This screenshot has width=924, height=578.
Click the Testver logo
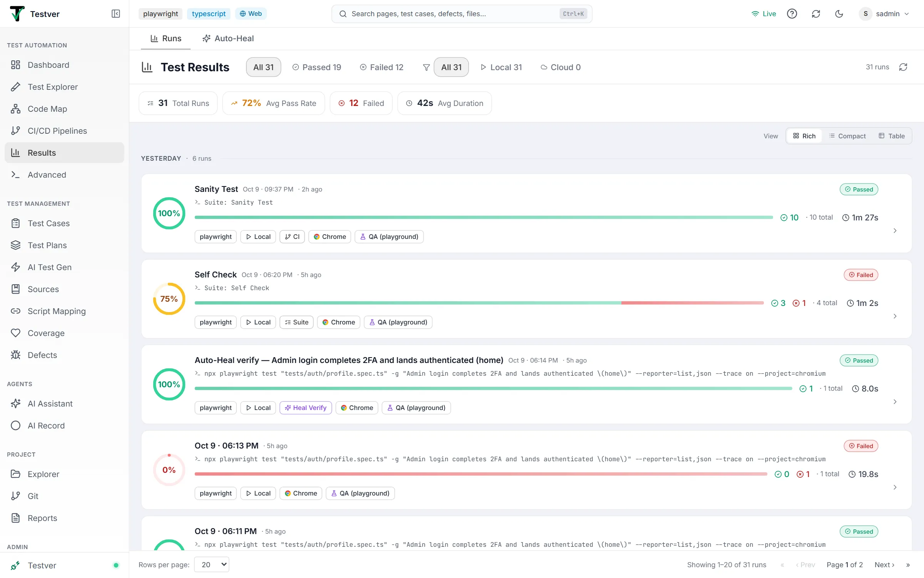(x=17, y=14)
